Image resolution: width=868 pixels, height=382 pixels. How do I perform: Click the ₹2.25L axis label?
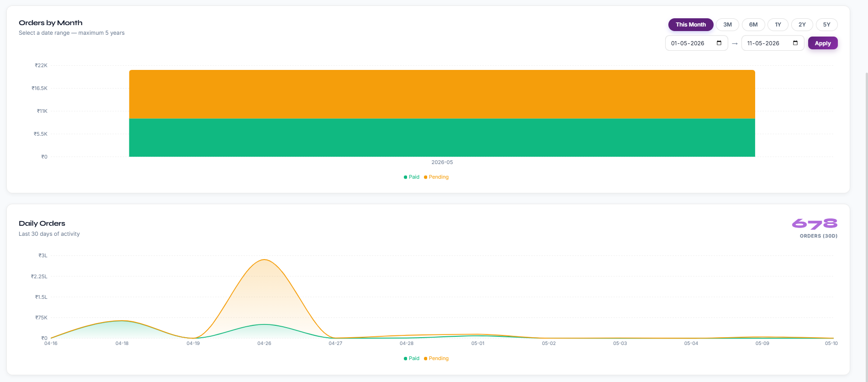pyautogui.click(x=39, y=276)
